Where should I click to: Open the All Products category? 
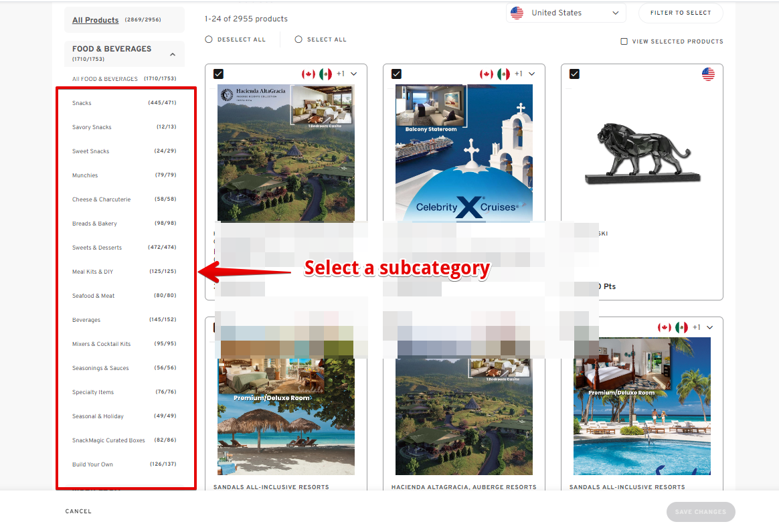pos(96,20)
